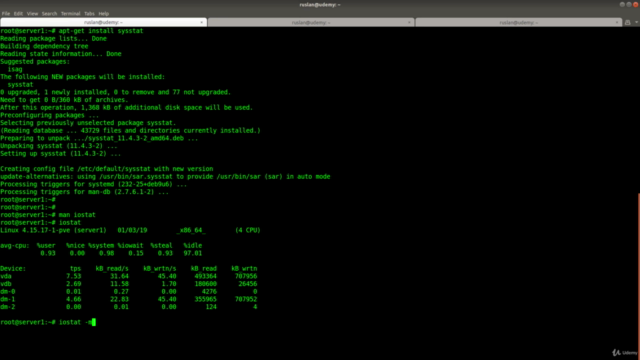The width and height of the screenshot is (640, 360).
Task: Click the current 'iostat -m' command prompt line
Action: (48, 322)
